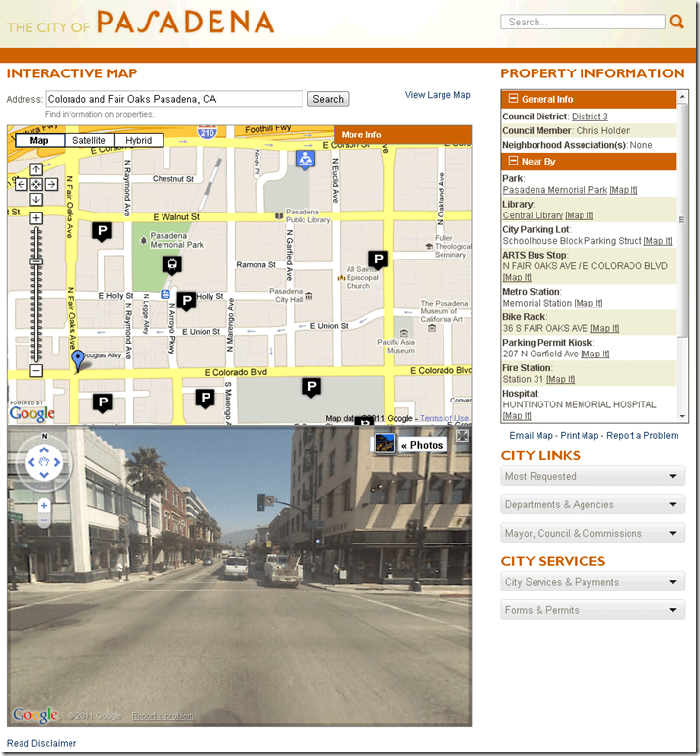The image size is (700, 756).
Task: Click Map It for Schoolhouse Block Parking
Action: pyautogui.click(x=658, y=241)
